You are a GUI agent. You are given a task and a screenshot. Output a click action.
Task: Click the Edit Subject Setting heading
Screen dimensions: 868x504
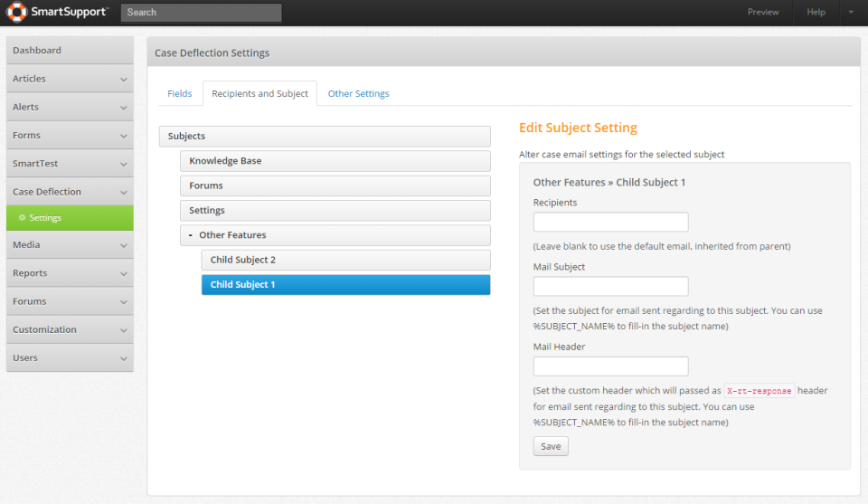click(x=578, y=128)
